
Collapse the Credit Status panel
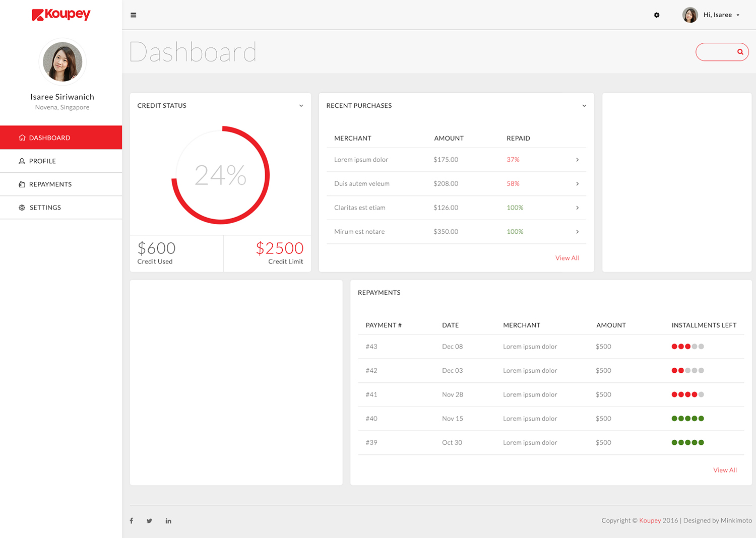301,106
